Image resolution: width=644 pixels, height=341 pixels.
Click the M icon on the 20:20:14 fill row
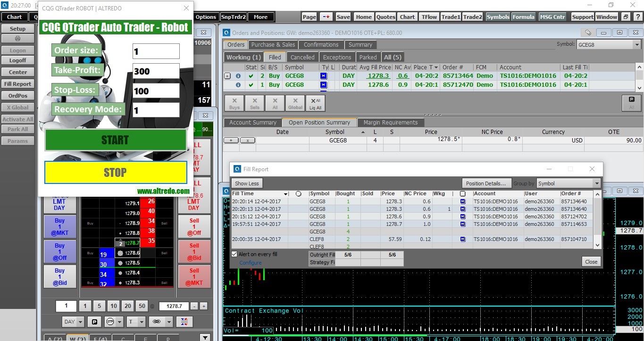pyautogui.click(x=462, y=201)
